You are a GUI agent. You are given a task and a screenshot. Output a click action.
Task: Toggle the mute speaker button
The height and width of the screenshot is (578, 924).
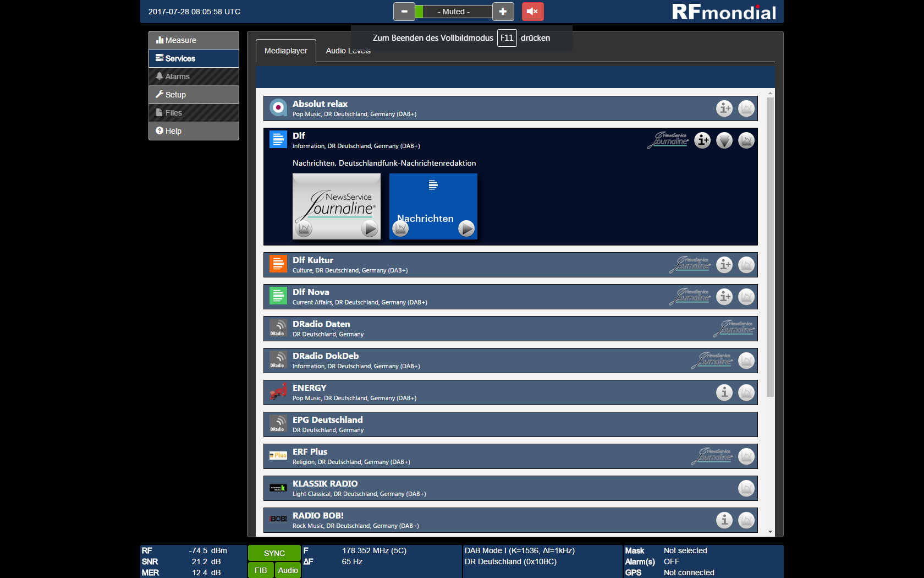(532, 12)
